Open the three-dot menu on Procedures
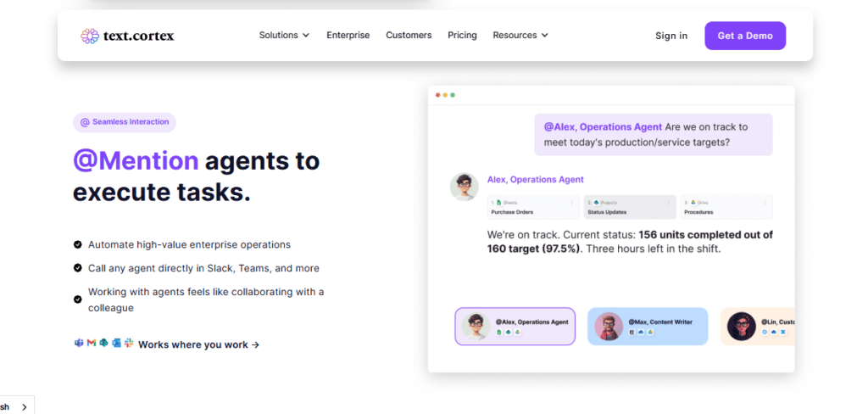 click(765, 203)
